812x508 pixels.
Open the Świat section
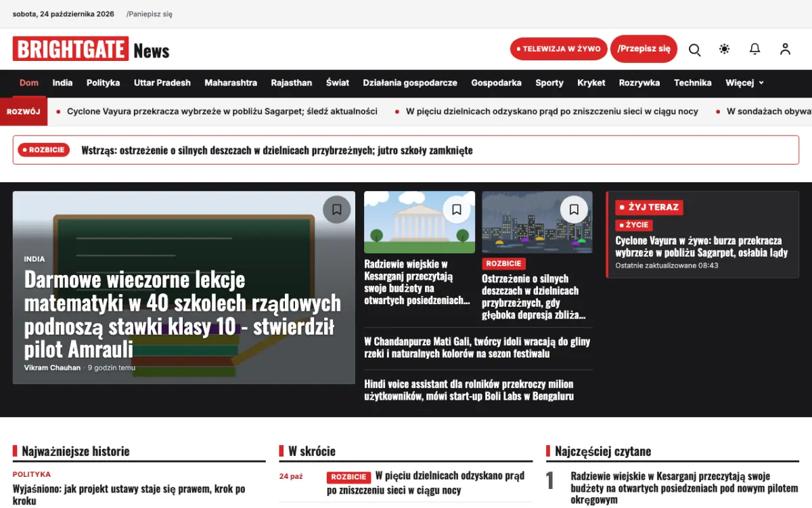click(338, 83)
